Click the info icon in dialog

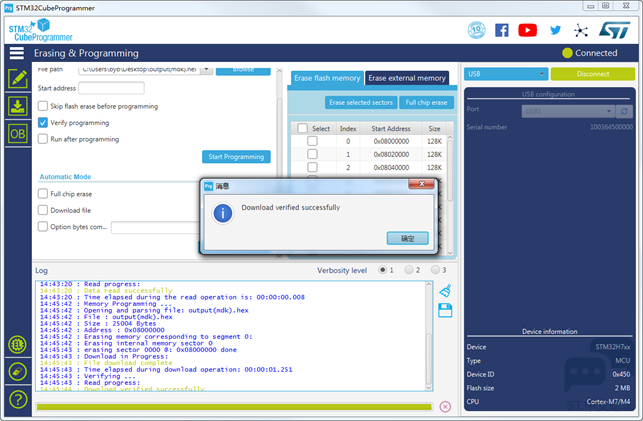[x=223, y=213]
